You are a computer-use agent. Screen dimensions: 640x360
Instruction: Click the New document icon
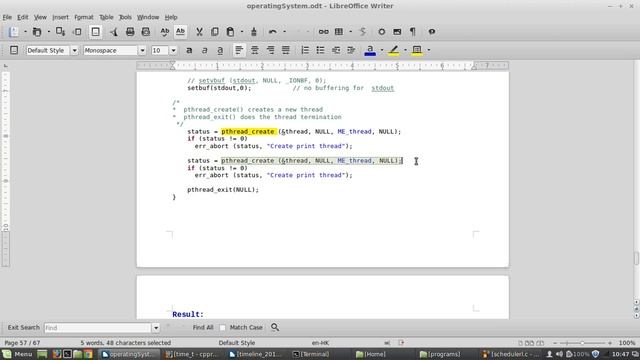tap(13, 32)
